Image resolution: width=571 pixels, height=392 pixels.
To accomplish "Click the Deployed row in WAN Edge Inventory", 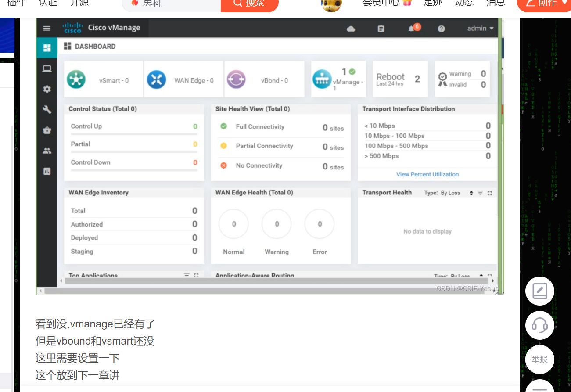I will tap(134, 238).
